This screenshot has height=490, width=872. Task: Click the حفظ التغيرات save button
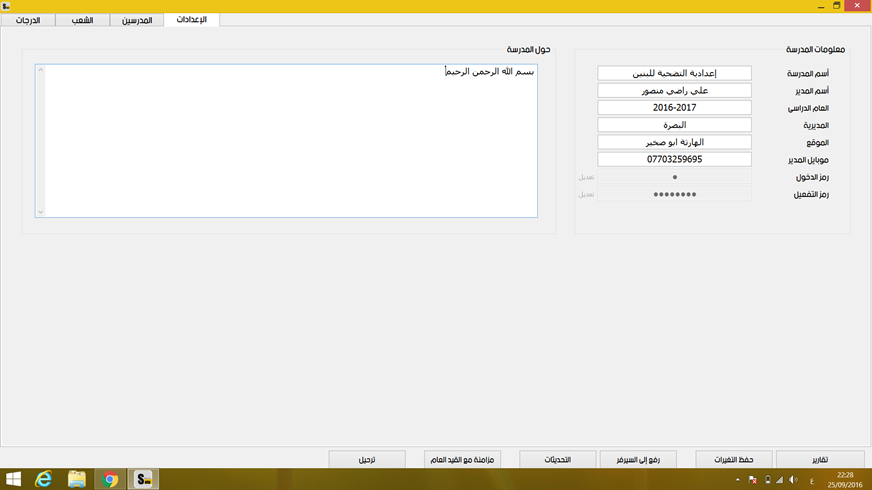[x=733, y=459]
